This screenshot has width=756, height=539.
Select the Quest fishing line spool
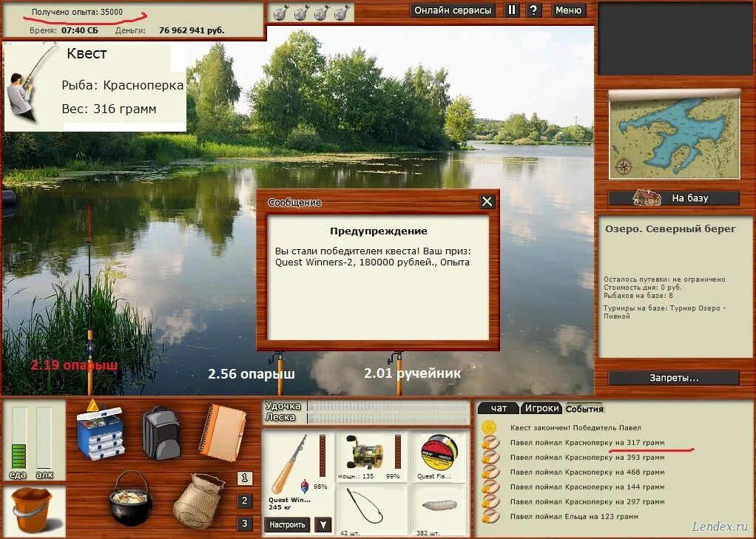[438, 457]
